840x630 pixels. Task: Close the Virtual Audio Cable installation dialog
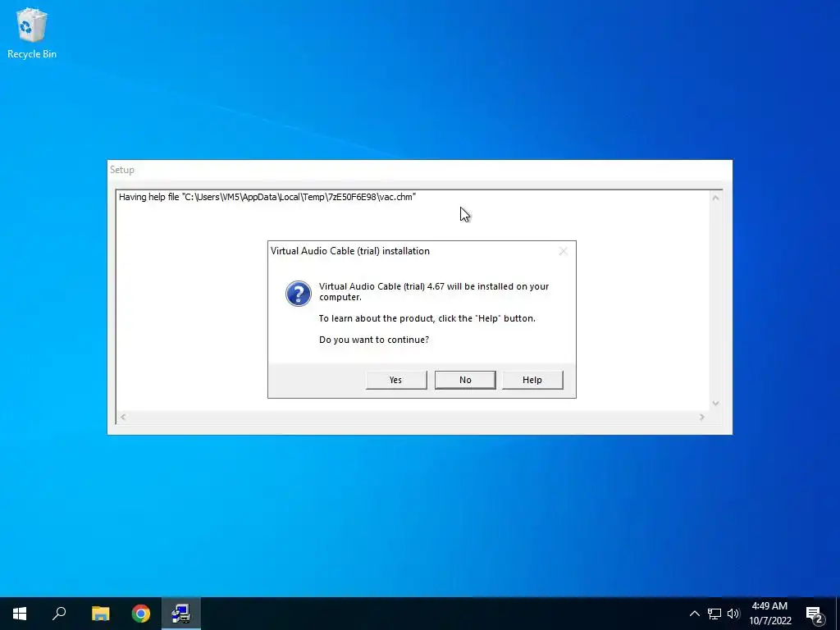click(563, 251)
